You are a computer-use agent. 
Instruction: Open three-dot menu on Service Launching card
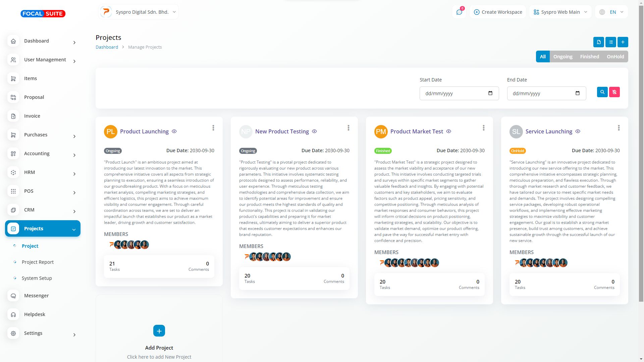[619, 128]
